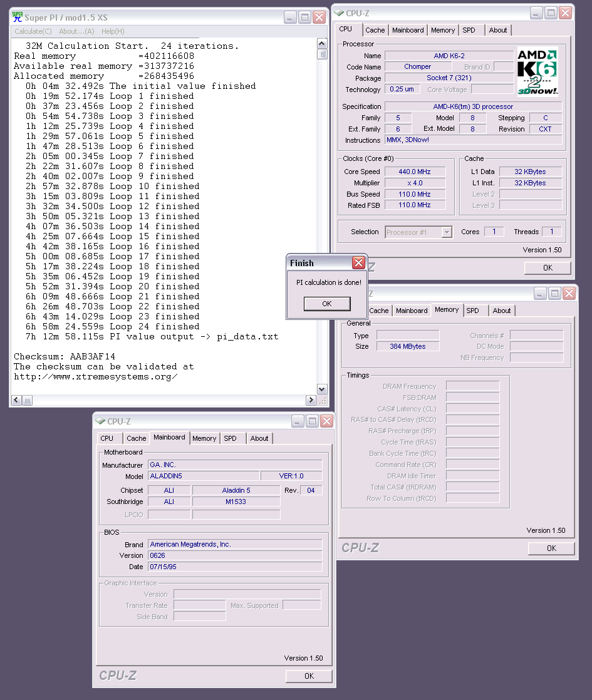Switch to Mainboard tab in CPU-Z CPU window
592x700 pixels.
point(408,30)
